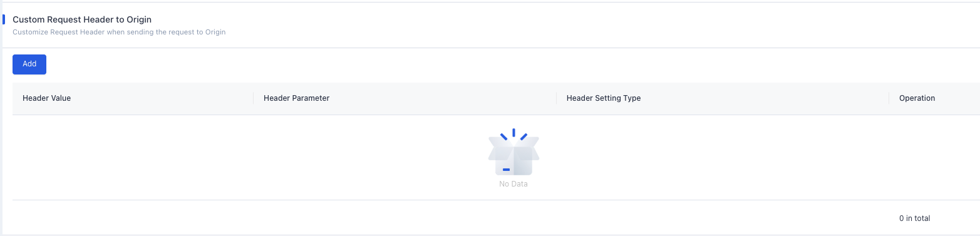This screenshot has height=236, width=980.
Task: Select the Header Setting Type column header
Action: click(603, 98)
